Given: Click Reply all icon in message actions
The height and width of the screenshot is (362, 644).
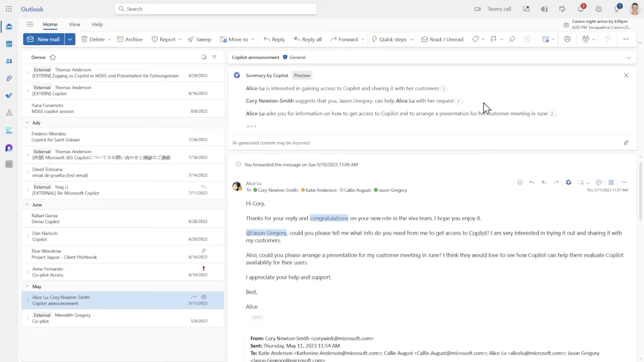Looking at the screenshot, I should pyautogui.click(x=544, y=182).
